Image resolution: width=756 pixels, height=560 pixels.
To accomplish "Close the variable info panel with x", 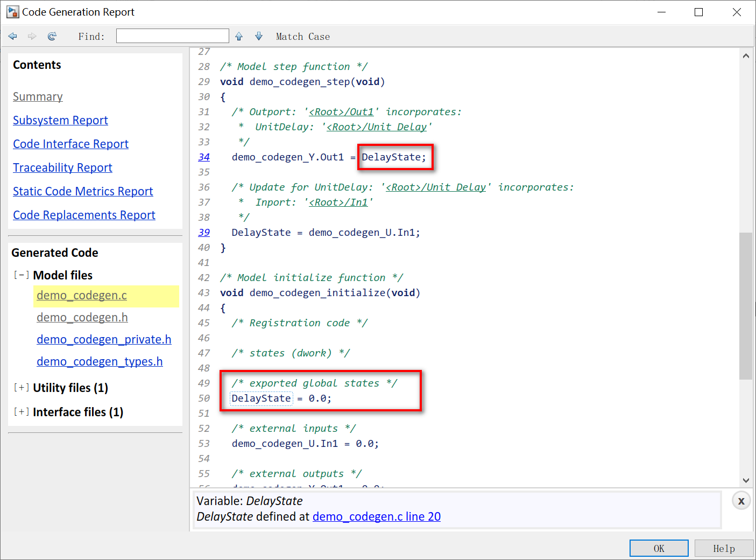I will click(741, 501).
